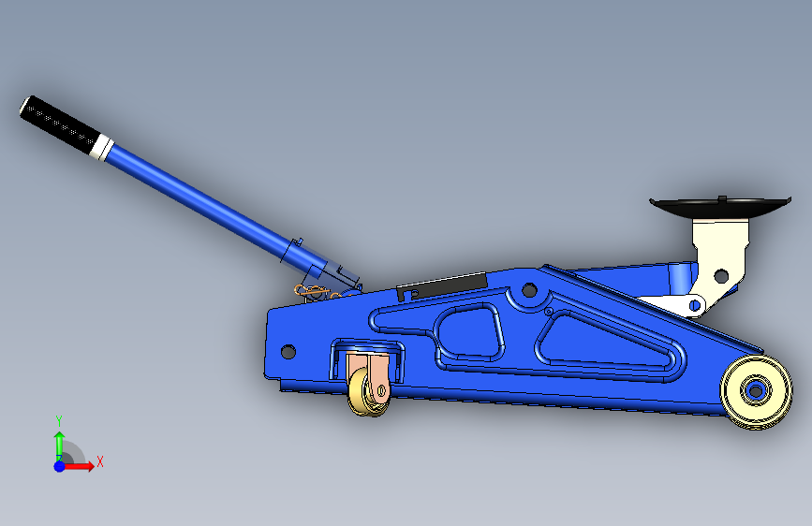This screenshot has width=812, height=526.
Task: Select the large cream front wheel
Action: (756, 391)
